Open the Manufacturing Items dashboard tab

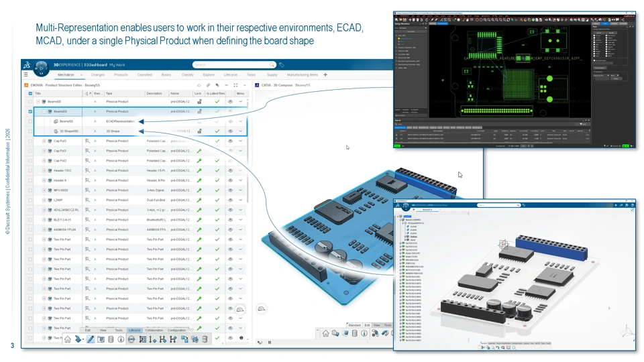303,74
